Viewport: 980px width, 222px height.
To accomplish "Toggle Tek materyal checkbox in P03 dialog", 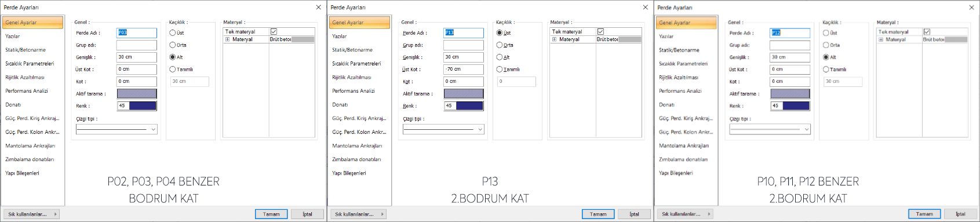I will point(274,32).
